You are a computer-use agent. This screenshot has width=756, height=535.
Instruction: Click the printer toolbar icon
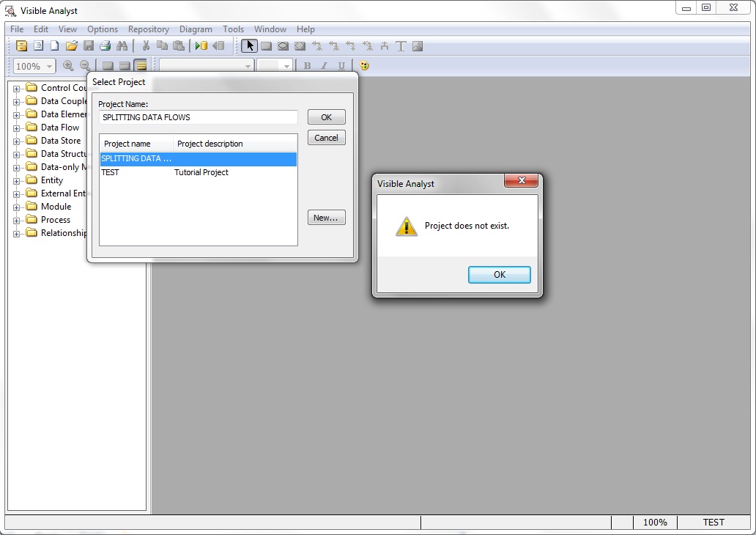(x=105, y=46)
